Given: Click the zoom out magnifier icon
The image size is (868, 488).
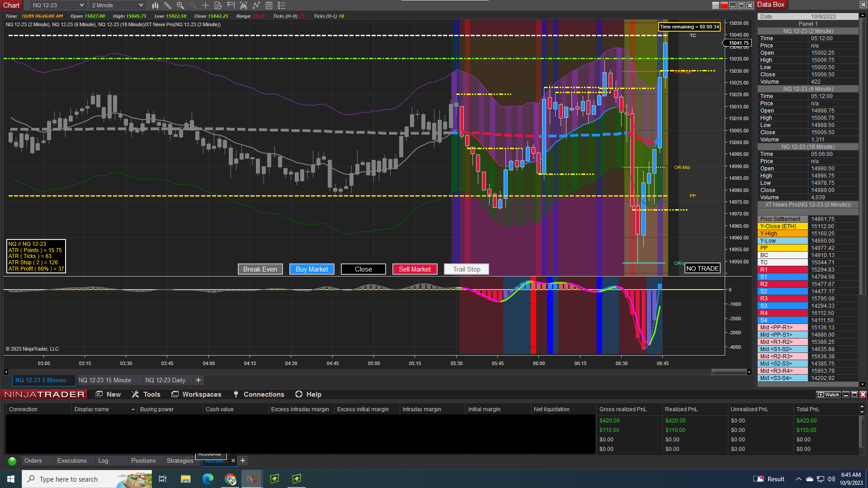Looking at the screenshot, I should click(x=193, y=5).
